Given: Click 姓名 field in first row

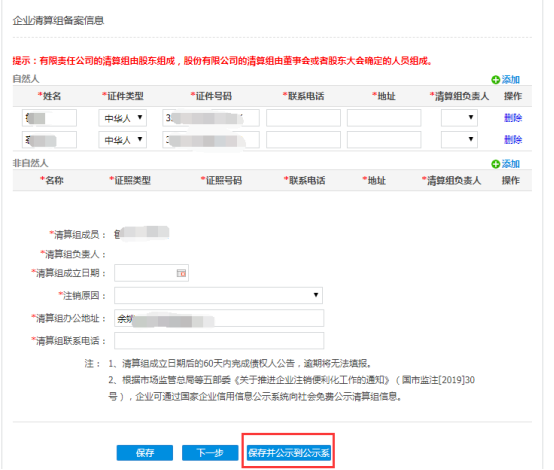Looking at the screenshot, I should click(x=49, y=118).
